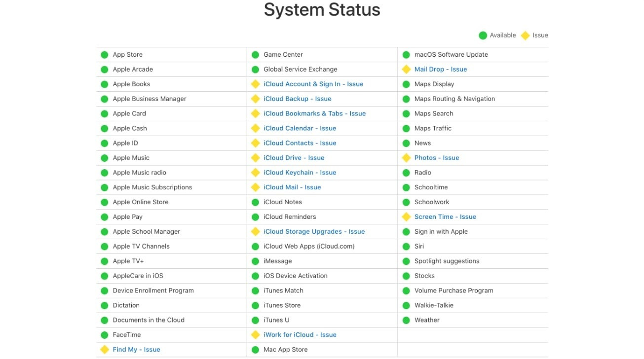Open the iCloud Bookmarks & Tabs issue details
Image resolution: width=644 pixels, height=359 pixels.
click(314, 113)
